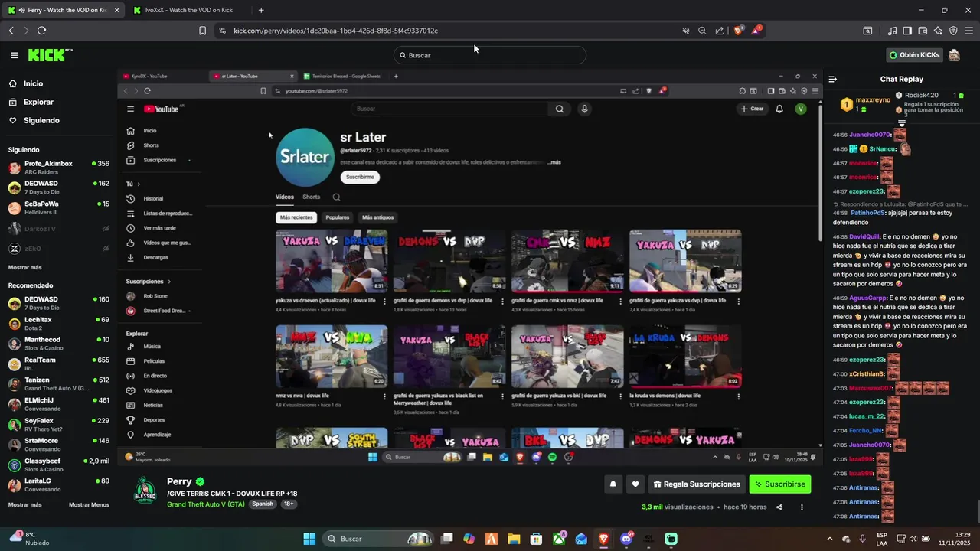Select the Perry VOD browser tab
Screen dimensions: 980x551
61,10
